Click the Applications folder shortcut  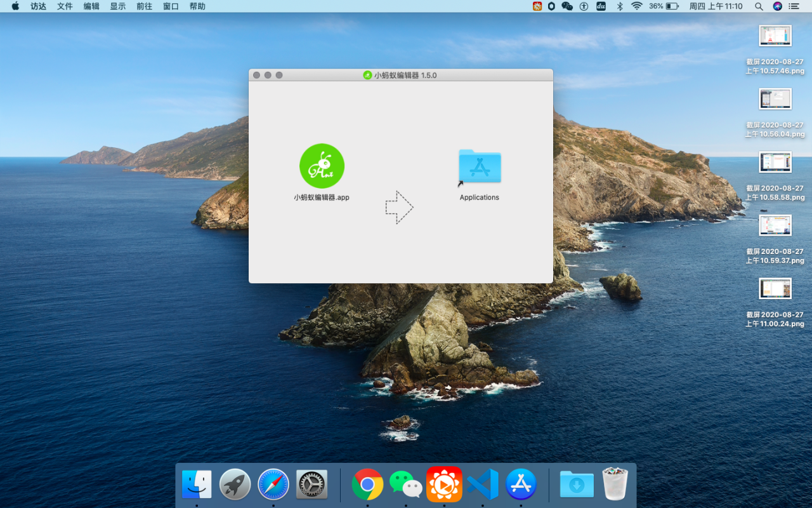tap(480, 167)
